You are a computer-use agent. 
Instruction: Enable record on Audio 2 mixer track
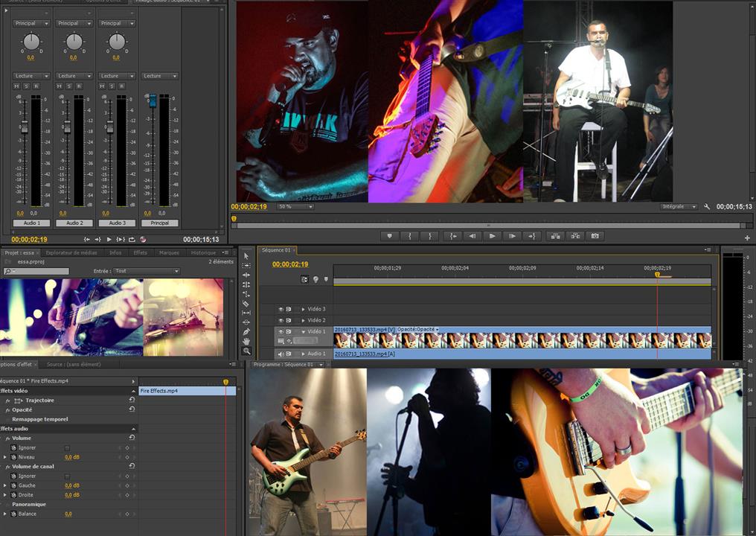79,86
